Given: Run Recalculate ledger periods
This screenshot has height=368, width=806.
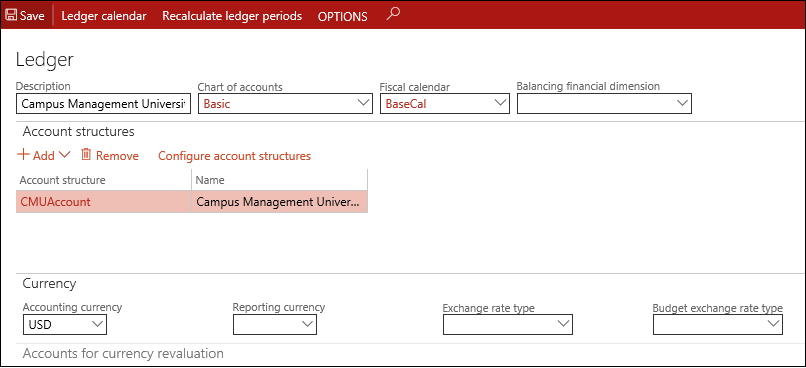Looking at the screenshot, I should tap(232, 16).
